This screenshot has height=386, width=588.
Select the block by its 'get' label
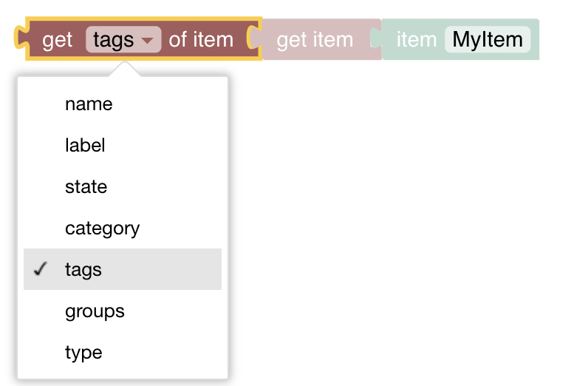(57, 40)
